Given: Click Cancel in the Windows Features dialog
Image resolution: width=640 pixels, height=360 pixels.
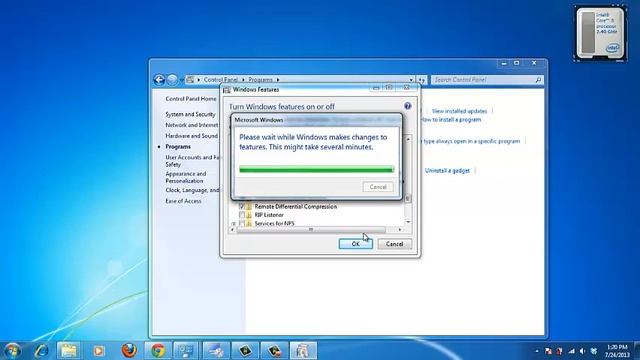Looking at the screenshot, I should (394, 244).
